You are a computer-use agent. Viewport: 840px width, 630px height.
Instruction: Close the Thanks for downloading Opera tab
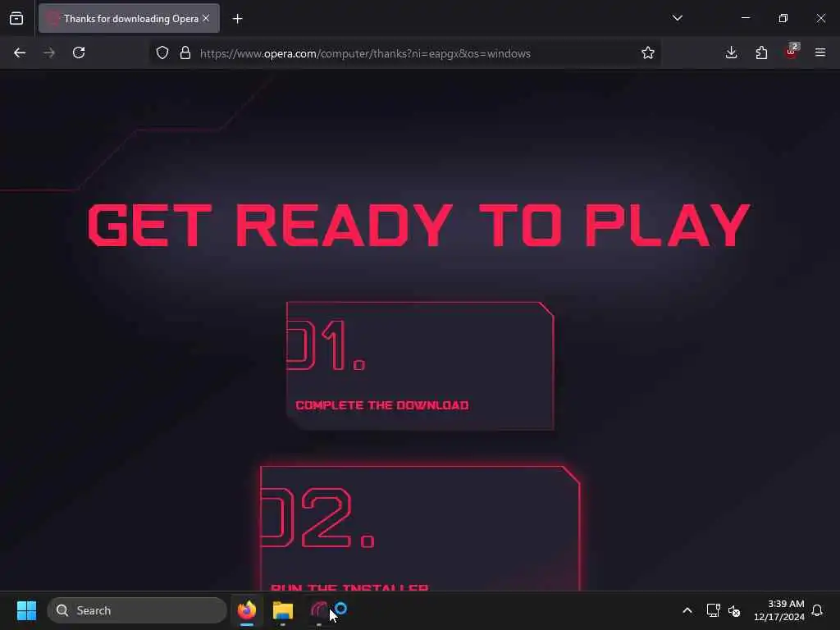click(x=206, y=19)
